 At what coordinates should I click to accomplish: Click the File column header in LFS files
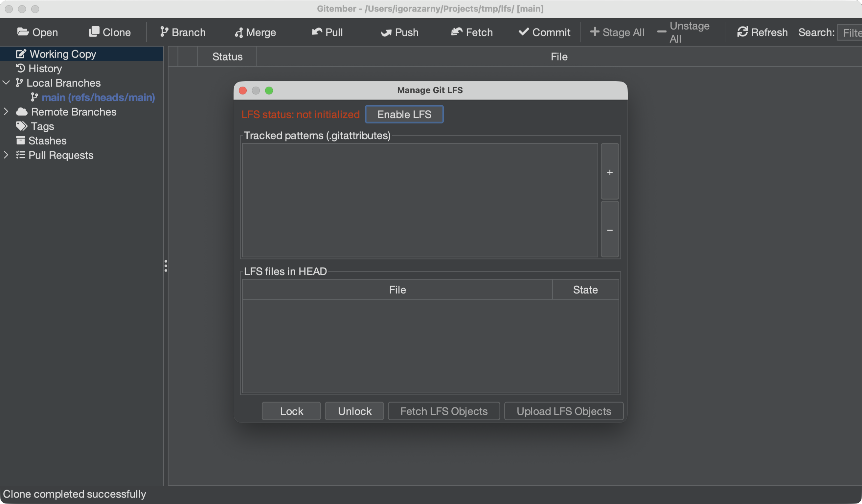tap(397, 290)
